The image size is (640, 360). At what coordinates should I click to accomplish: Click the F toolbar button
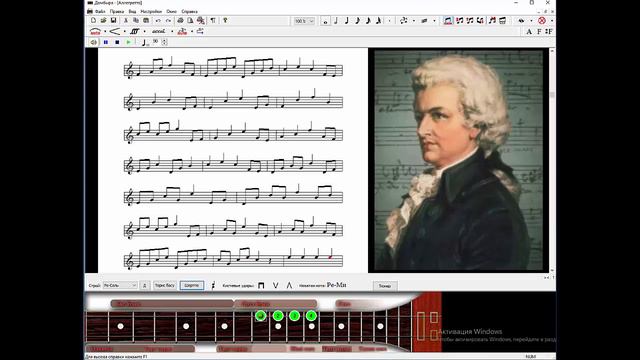[x=539, y=31]
